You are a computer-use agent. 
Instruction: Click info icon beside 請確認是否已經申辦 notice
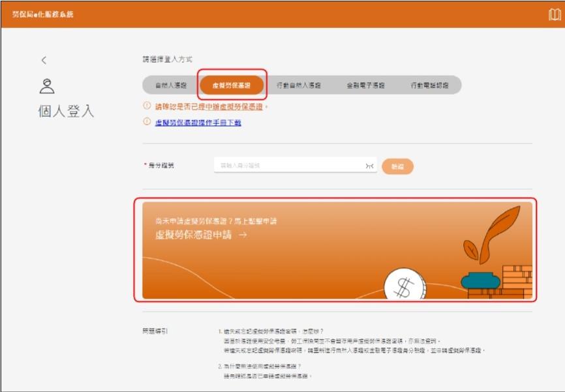click(x=147, y=106)
